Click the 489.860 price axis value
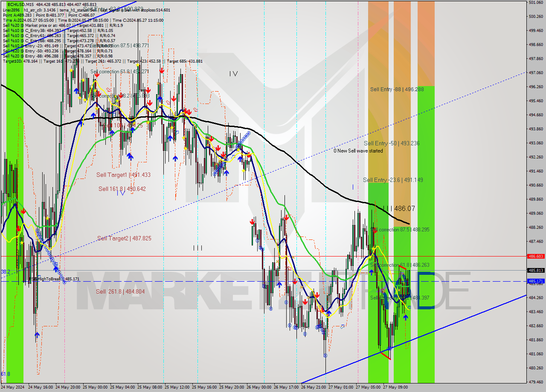Screen dimensions: 546x392 point(536,199)
